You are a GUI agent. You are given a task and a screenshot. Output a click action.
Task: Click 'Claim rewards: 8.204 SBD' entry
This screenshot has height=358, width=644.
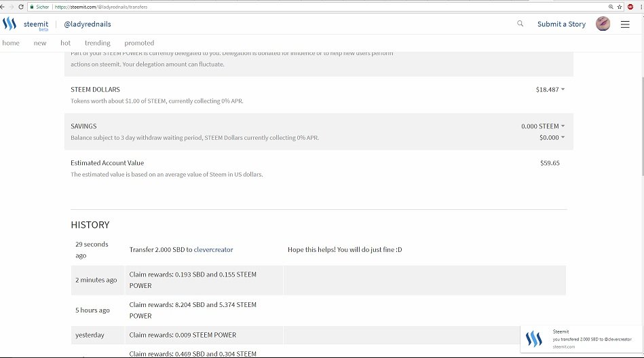[x=193, y=310]
